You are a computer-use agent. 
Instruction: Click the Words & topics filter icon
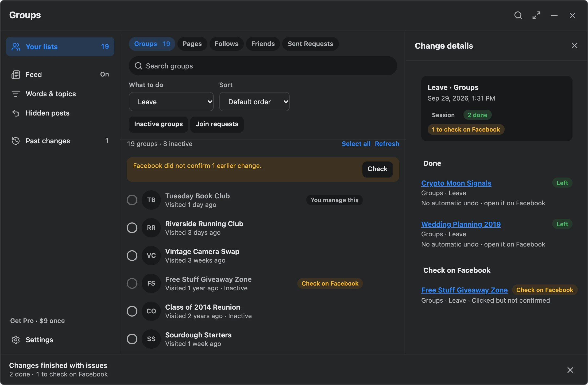coord(16,94)
